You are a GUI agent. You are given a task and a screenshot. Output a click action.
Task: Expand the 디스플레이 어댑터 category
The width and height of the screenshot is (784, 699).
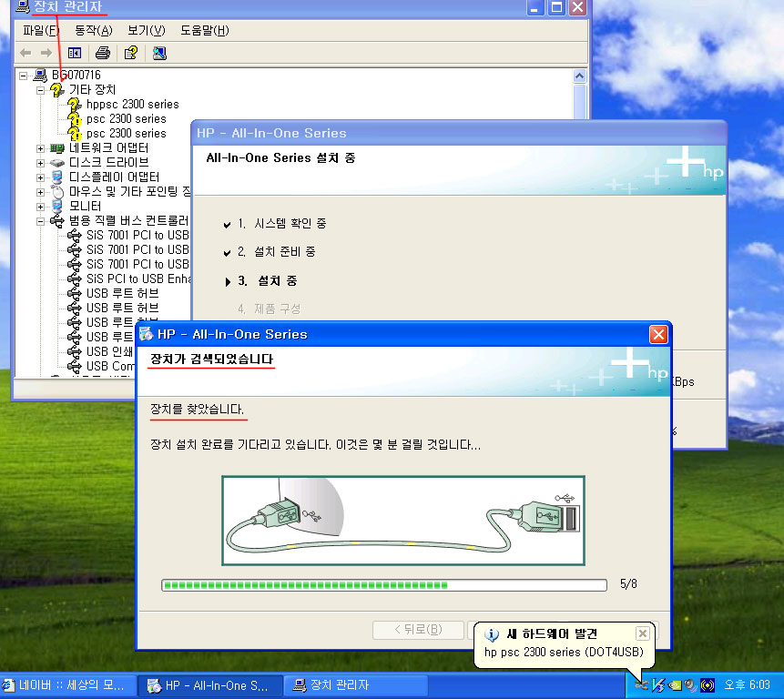coord(40,177)
